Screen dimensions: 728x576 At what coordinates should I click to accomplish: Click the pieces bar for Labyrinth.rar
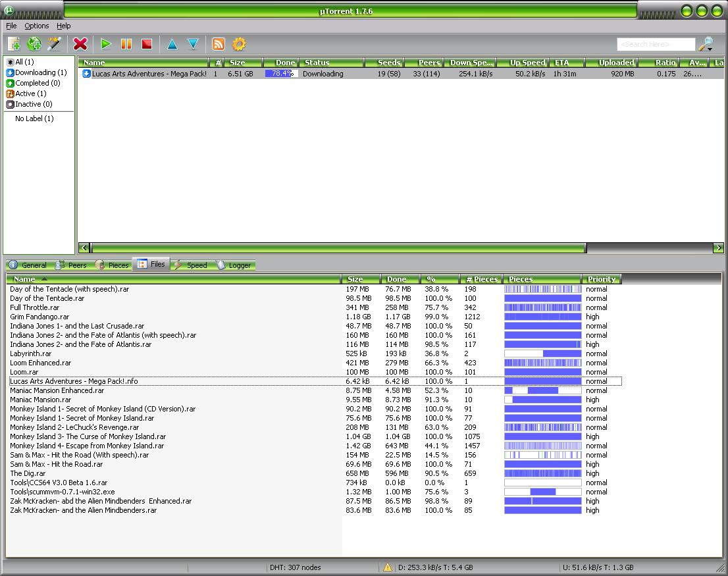(543, 353)
